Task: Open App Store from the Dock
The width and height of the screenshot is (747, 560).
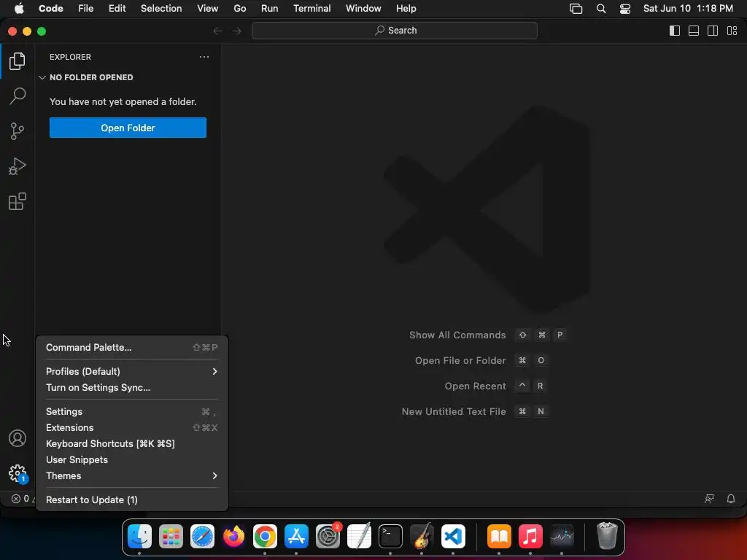Action: click(296, 537)
